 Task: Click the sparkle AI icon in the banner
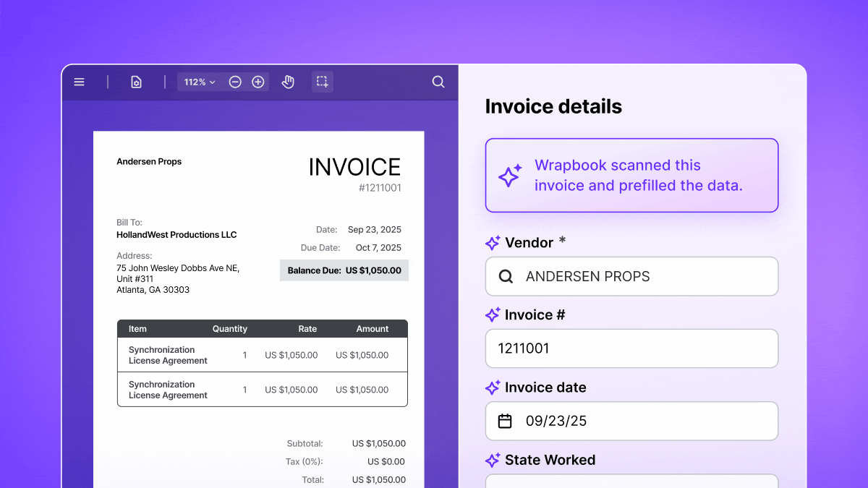511,175
